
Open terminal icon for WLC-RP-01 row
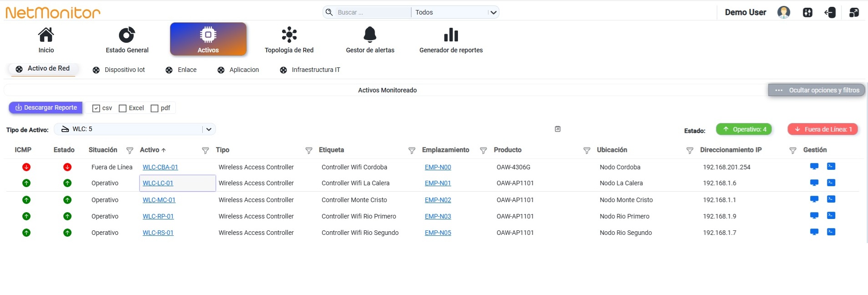[831, 216]
